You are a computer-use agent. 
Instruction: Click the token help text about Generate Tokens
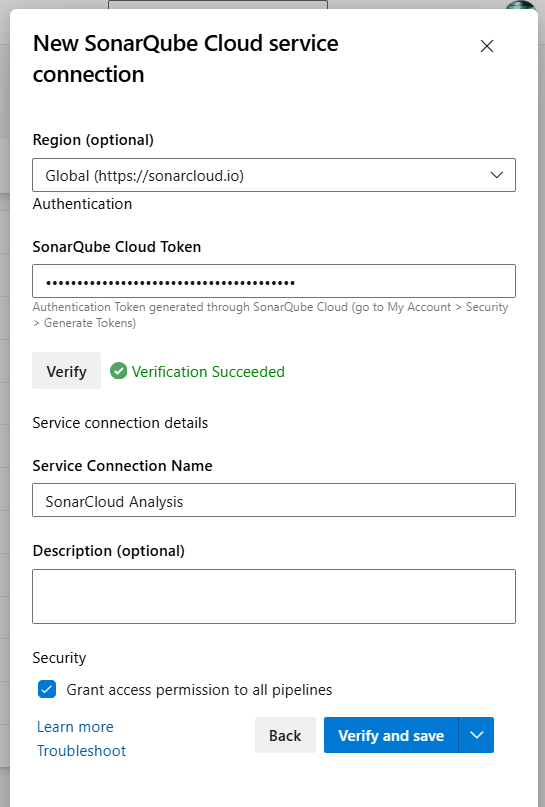(270, 315)
